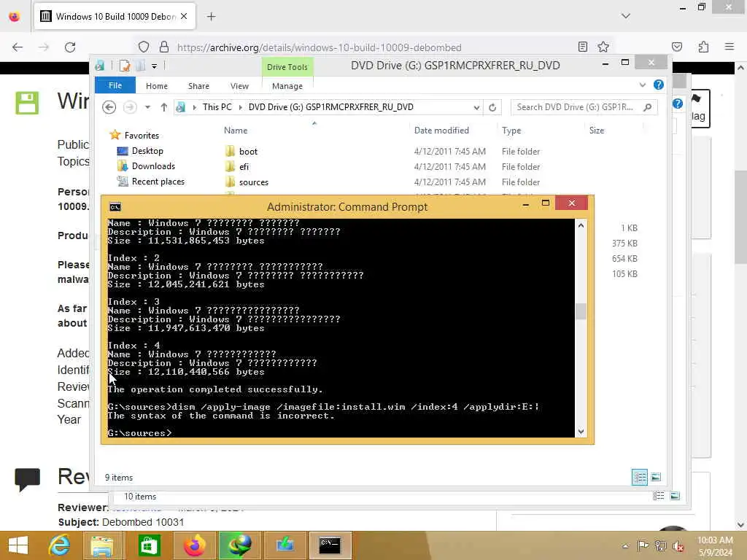Switch to Command Prompt on the taskbar

pos(330,545)
